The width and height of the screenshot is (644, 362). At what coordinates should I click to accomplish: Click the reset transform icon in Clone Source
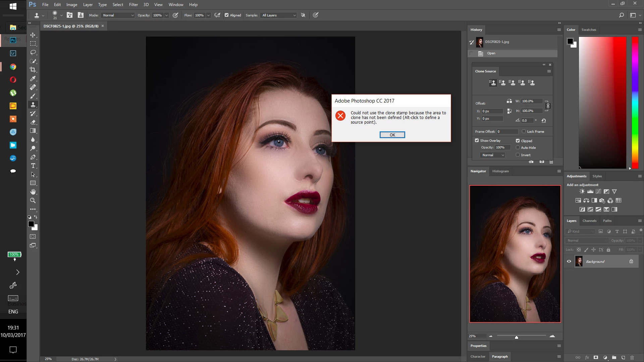click(x=544, y=121)
